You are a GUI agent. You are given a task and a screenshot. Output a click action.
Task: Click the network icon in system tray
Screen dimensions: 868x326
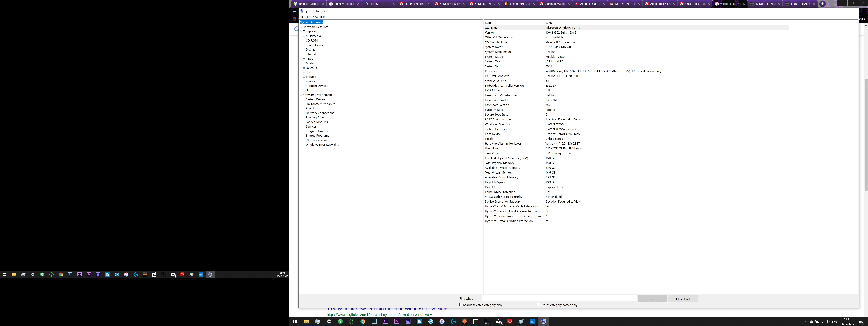pyautogui.click(x=822, y=322)
